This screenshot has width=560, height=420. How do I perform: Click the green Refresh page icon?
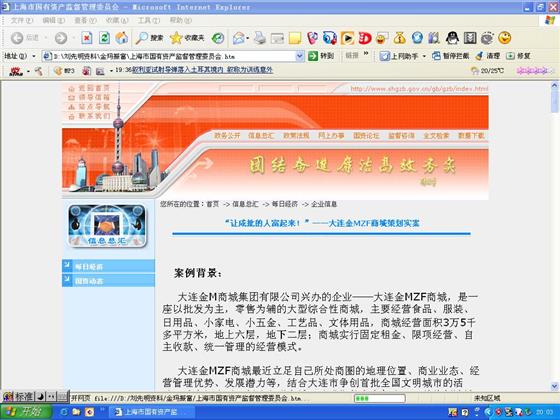point(104,38)
